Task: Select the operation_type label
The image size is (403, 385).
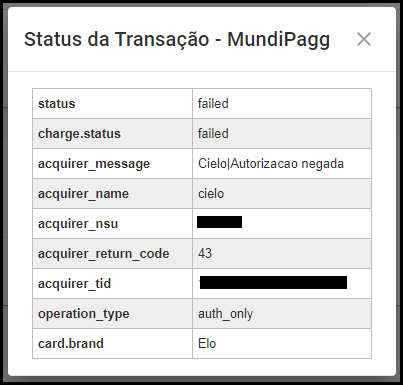Action: (x=84, y=314)
